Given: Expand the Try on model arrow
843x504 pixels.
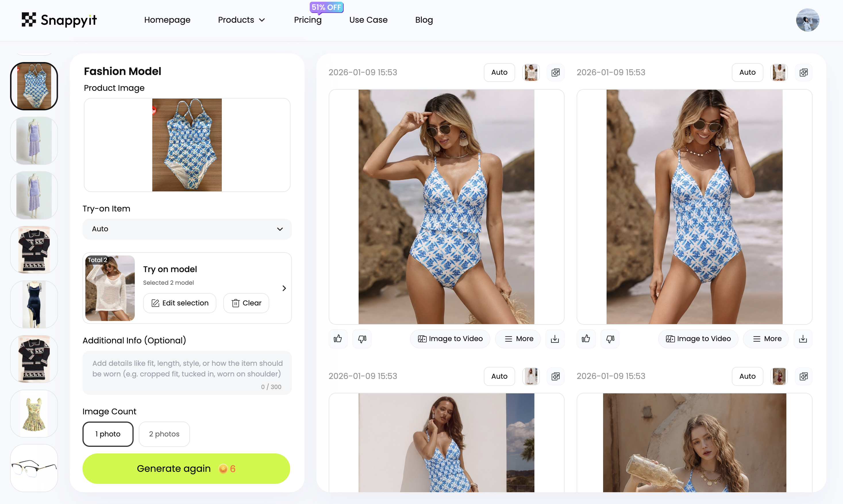Looking at the screenshot, I should click(284, 288).
